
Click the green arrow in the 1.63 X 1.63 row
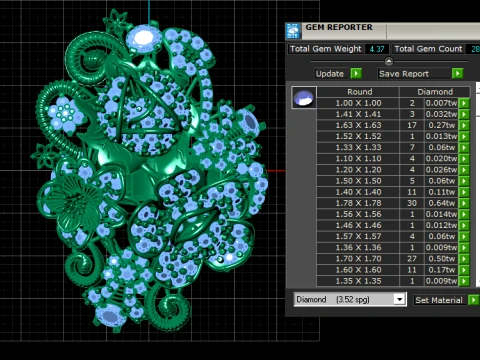[464, 125]
